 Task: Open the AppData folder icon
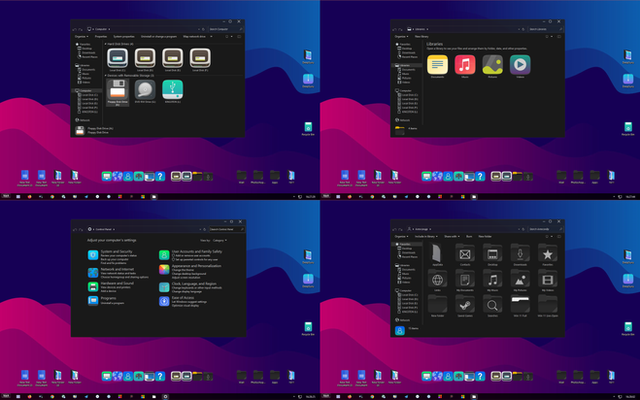[x=437, y=253]
